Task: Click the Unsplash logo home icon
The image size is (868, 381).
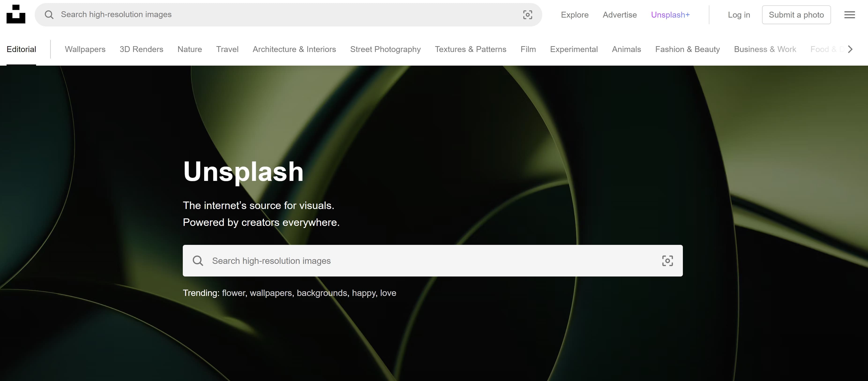Action: click(x=16, y=14)
